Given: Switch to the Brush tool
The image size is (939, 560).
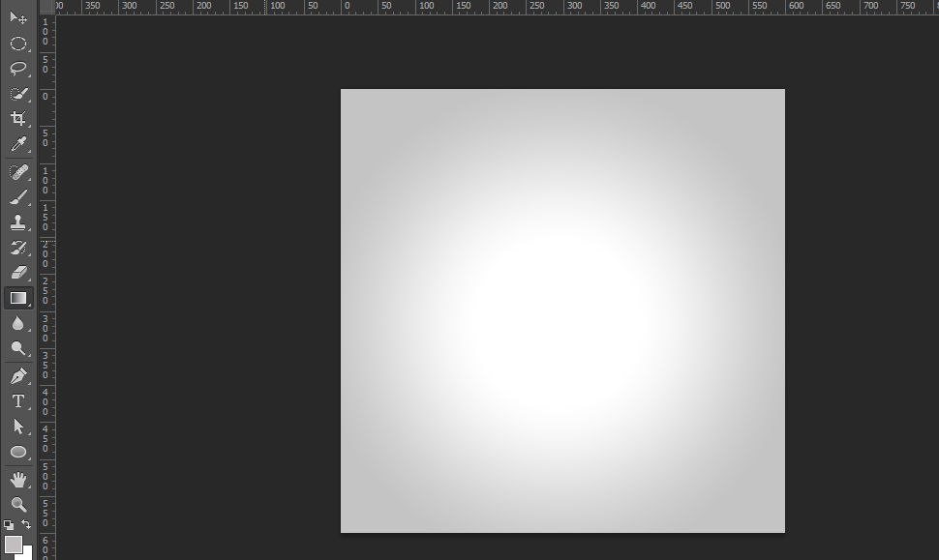Looking at the screenshot, I should [x=17, y=197].
